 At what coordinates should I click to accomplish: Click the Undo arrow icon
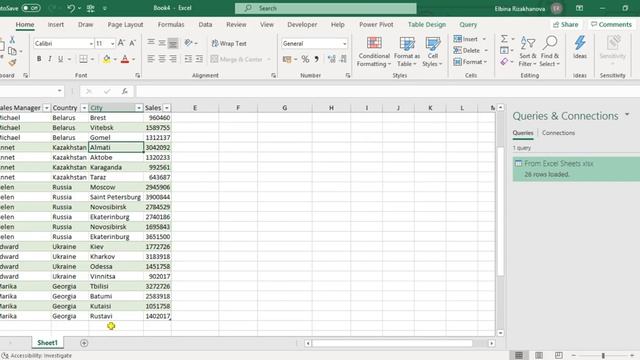point(71,8)
